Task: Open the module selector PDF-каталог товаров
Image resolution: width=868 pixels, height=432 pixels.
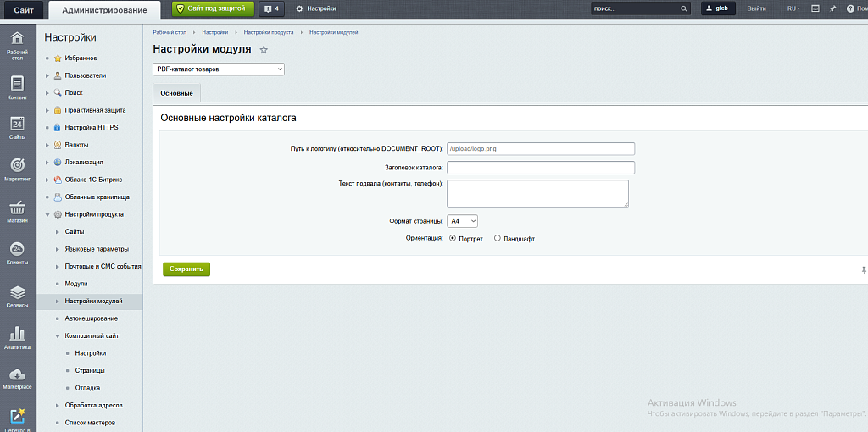Action: 219,69
